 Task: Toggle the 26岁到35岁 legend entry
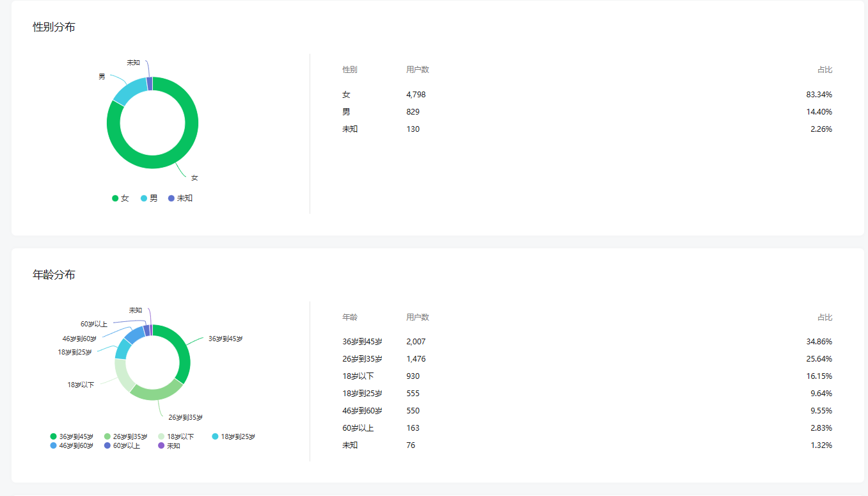pyautogui.click(x=125, y=436)
